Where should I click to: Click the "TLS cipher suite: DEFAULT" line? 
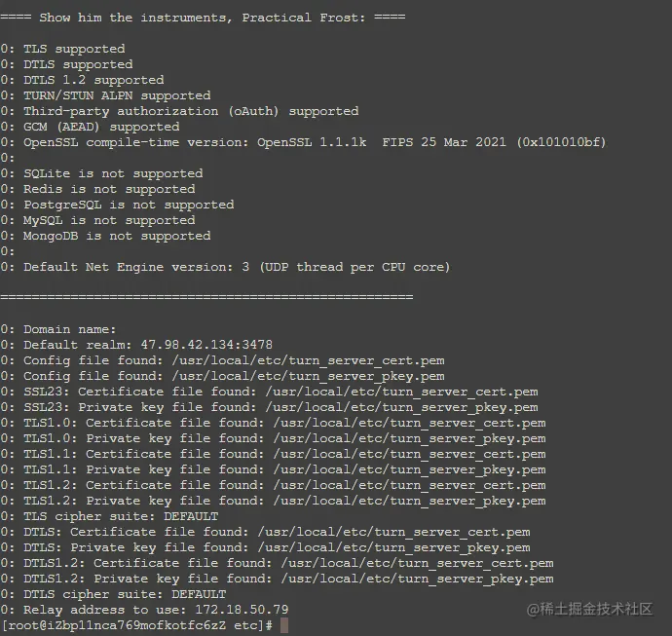point(121,516)
